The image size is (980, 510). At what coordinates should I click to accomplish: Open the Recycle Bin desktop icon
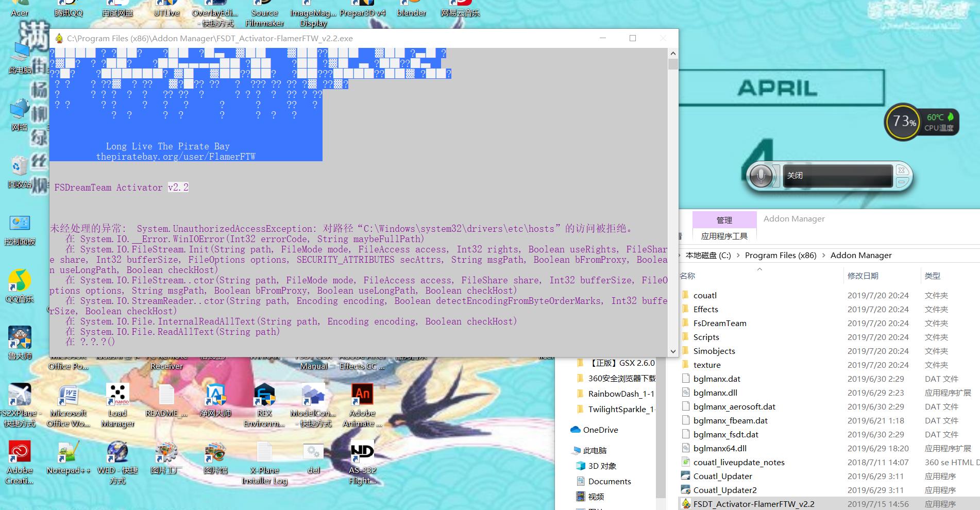(20, 172)
